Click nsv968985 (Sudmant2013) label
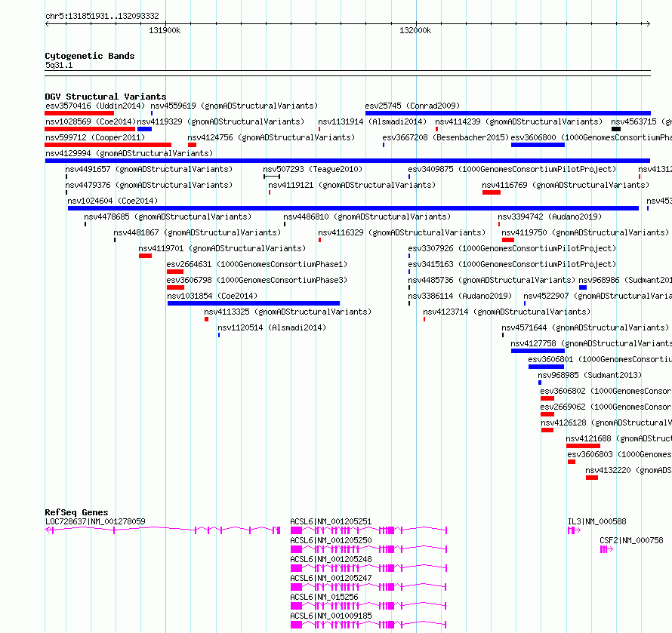 tap(590, 375)
